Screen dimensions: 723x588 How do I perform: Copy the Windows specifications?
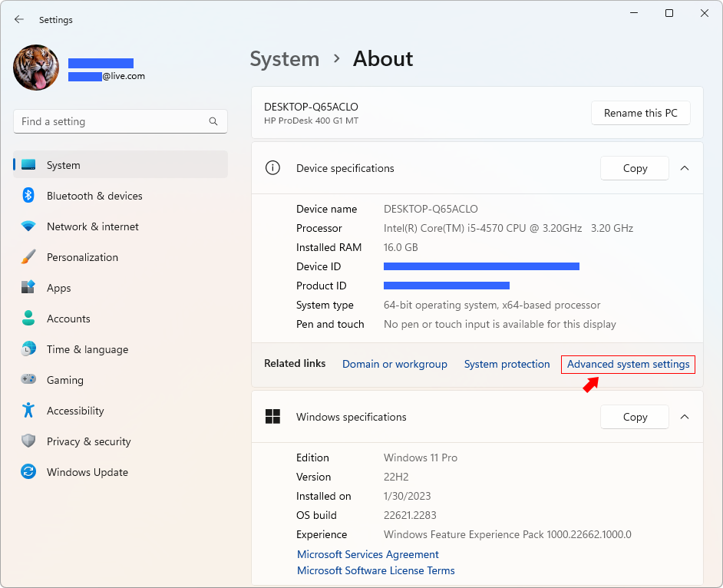[x=635, y=417]
